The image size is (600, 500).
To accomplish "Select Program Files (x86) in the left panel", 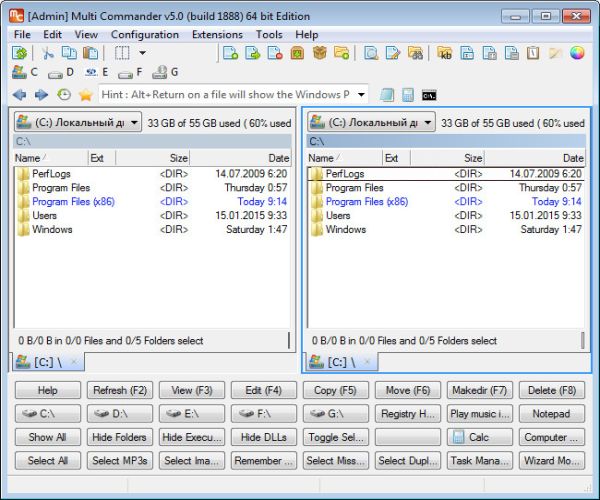I will [x=152, y=202].
